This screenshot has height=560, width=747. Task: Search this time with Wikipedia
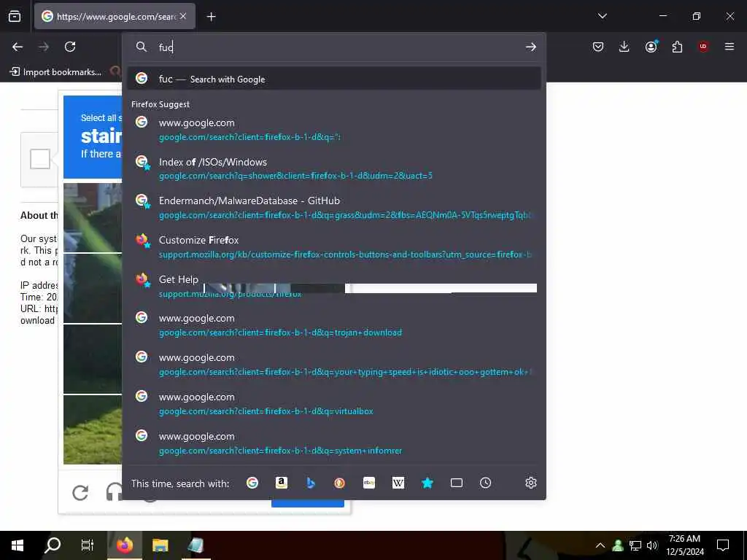(398, 483)
